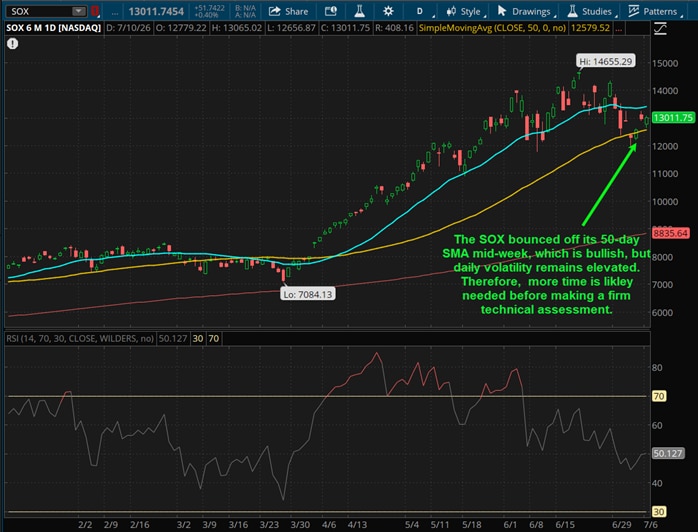This screenshot has height=532, width=698.
Task: Click the RSI (14, 70, 30, CLOSE, WILDERS, no) label
Action: [80, 339]
